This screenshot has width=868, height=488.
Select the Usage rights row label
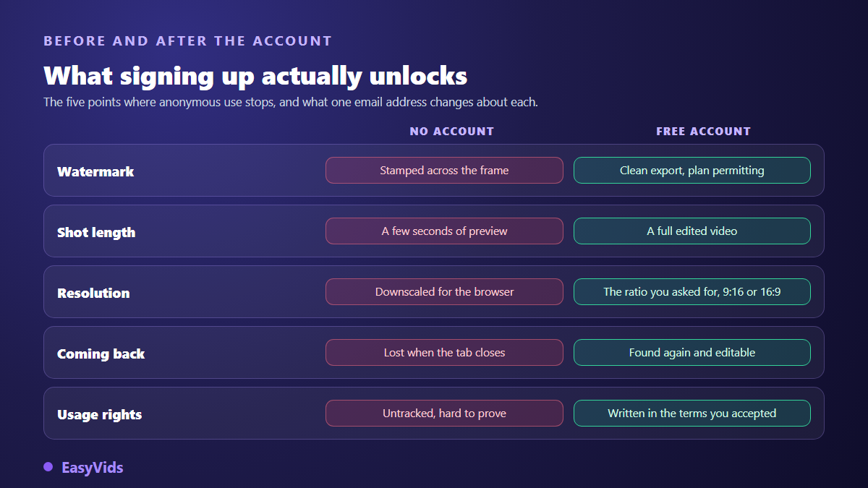point(100,414)
